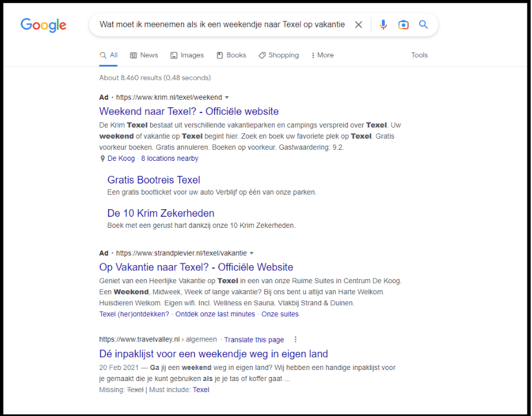Viewport: 532px width, 416px height.
Task: Clear the search query with the X icon
Action: point(359,24)
